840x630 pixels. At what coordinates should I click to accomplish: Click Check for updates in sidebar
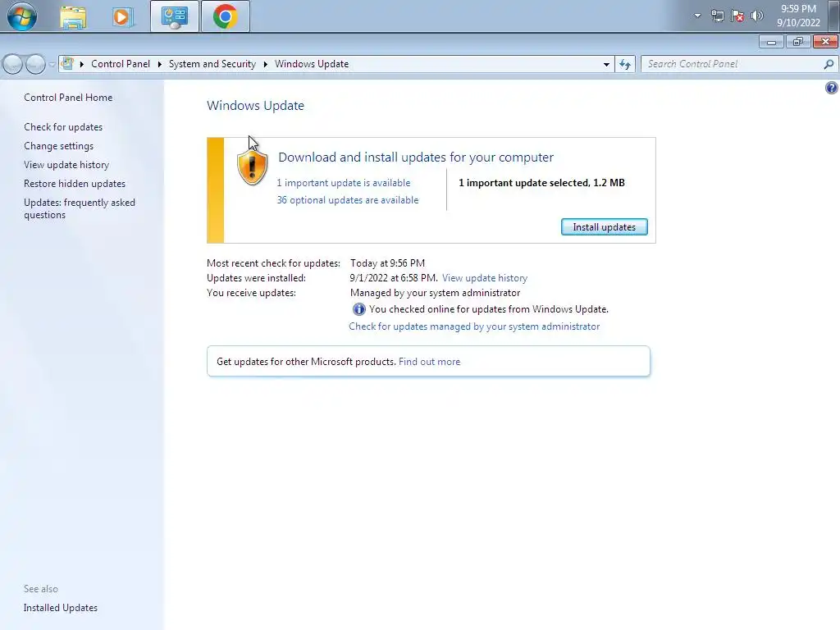pos(63,127)
